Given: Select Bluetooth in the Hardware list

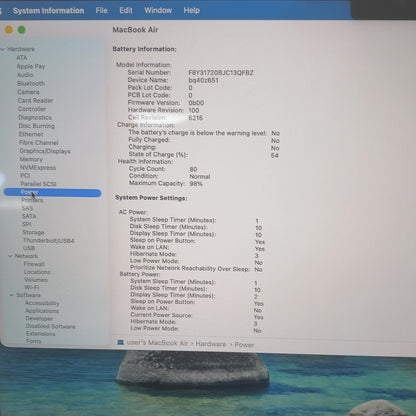Looking at the screenshot, I should (x=31, y=83).
